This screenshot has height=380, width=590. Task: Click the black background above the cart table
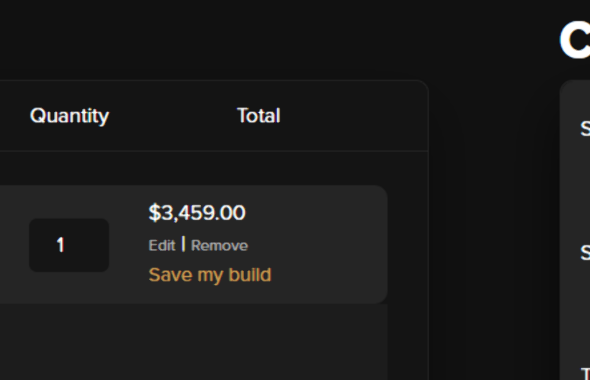tap(214, 40)
